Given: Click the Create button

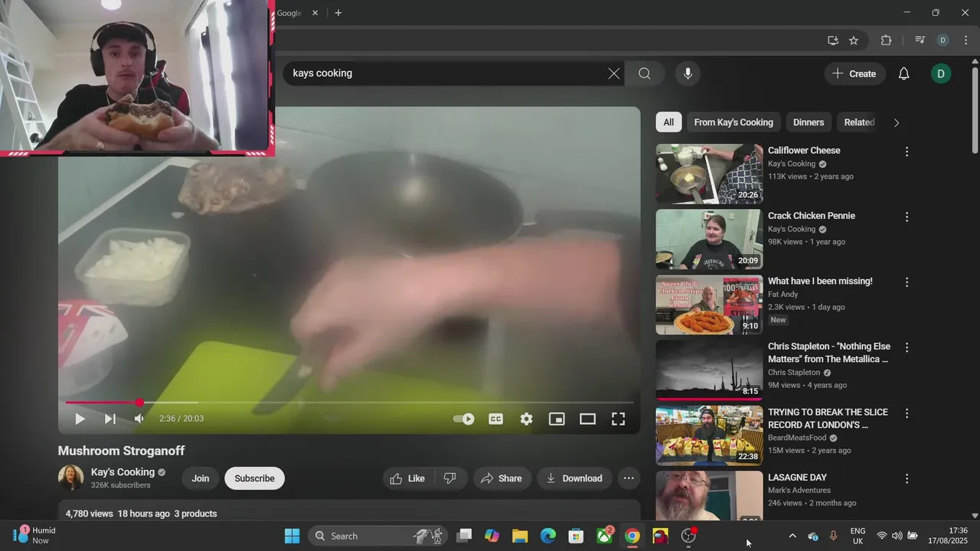Looking at the screenshot, I should [x=854, y=73].
